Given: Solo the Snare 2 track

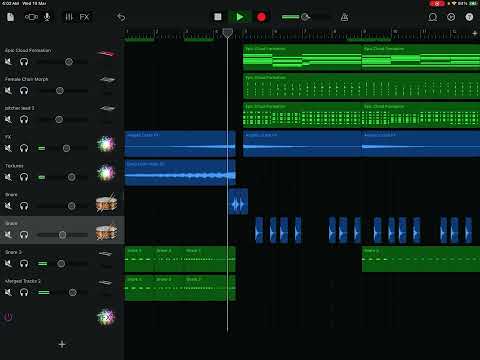Looking at the screenshot, I should point(24,264).
